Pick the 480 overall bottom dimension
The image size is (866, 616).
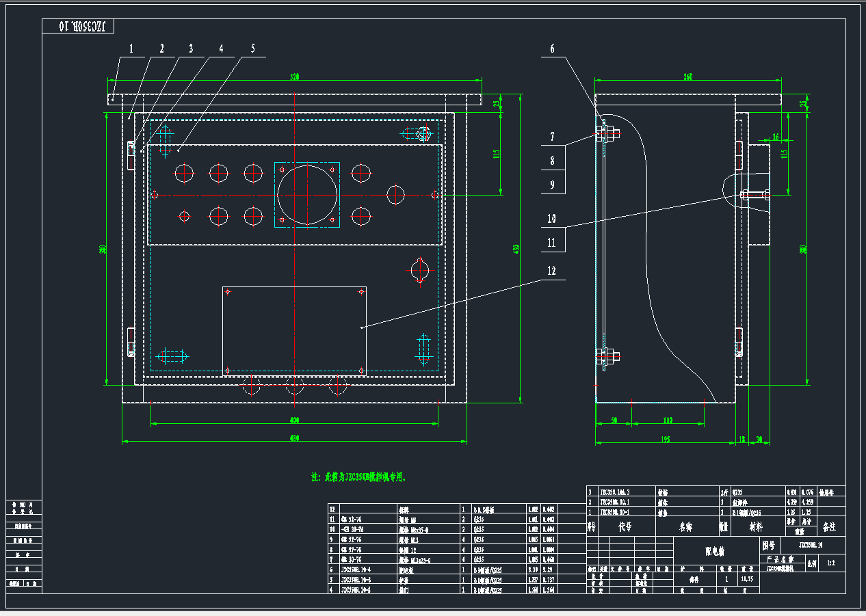coord(294,438)
